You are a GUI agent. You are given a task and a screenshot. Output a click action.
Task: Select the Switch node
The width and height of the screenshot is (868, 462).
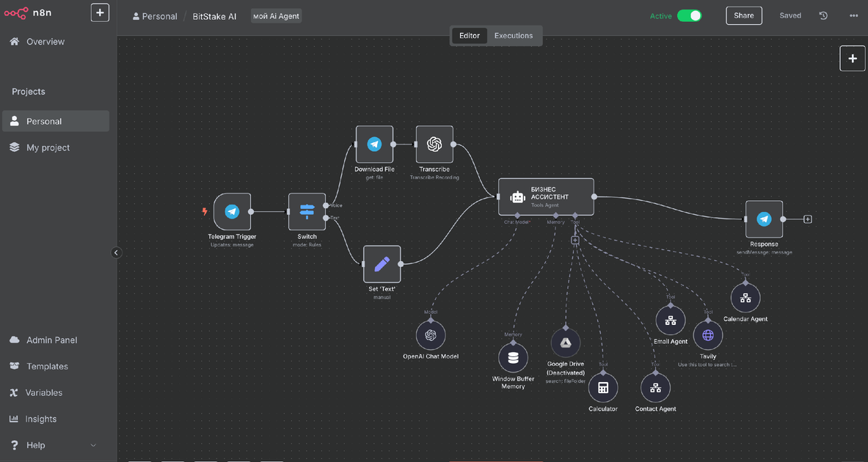(307, 212)
